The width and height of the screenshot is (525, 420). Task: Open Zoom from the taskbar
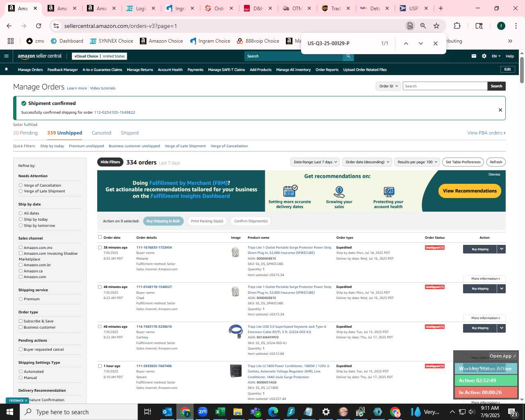coord(203,412)
